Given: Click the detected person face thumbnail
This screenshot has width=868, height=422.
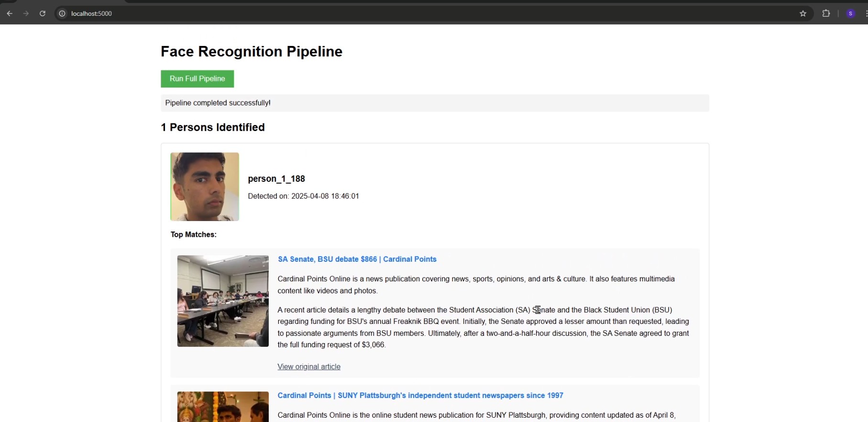Looking at the screenshot, I should point(205,187).
